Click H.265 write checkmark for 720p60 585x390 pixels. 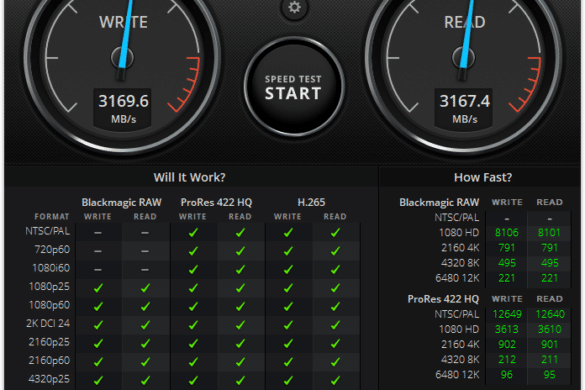[288, 251]
